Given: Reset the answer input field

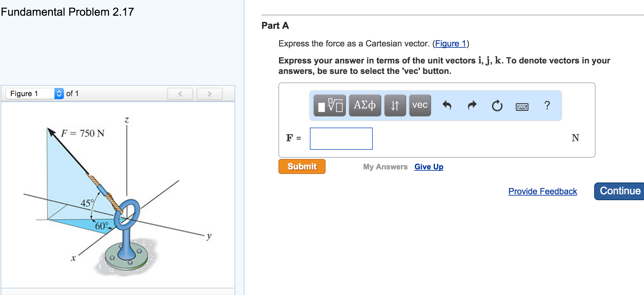Looking at the screenshot, I should [497, 106].
